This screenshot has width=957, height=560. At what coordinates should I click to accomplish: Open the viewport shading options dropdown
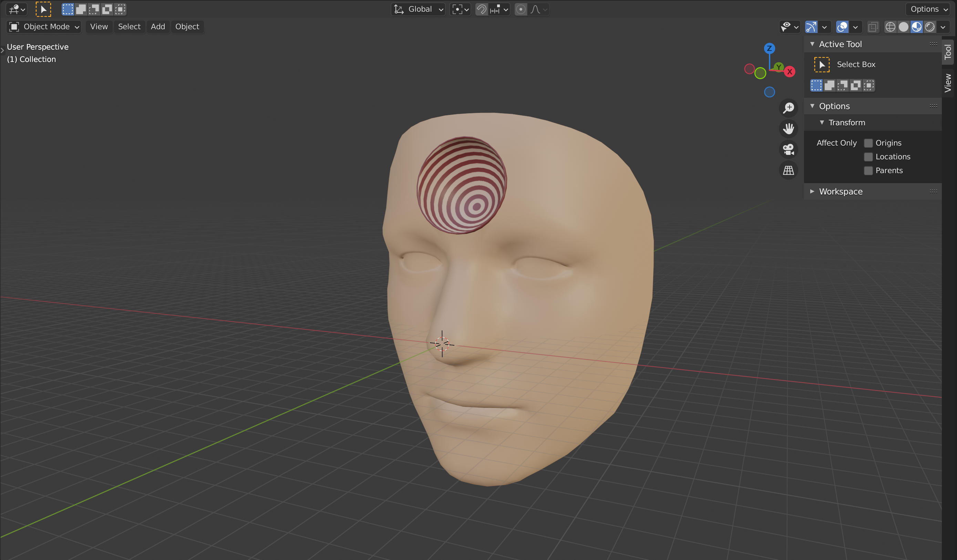(943, 27)
